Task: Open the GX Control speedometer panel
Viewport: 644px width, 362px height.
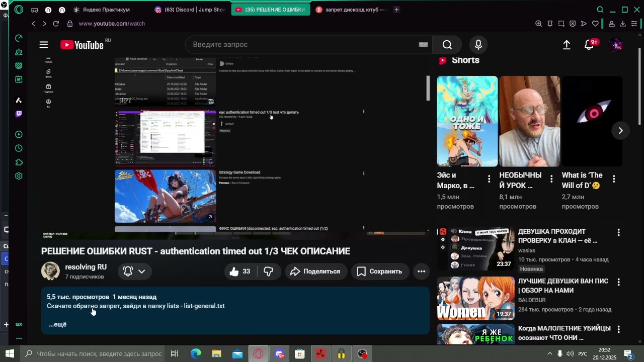Action: 19,38
